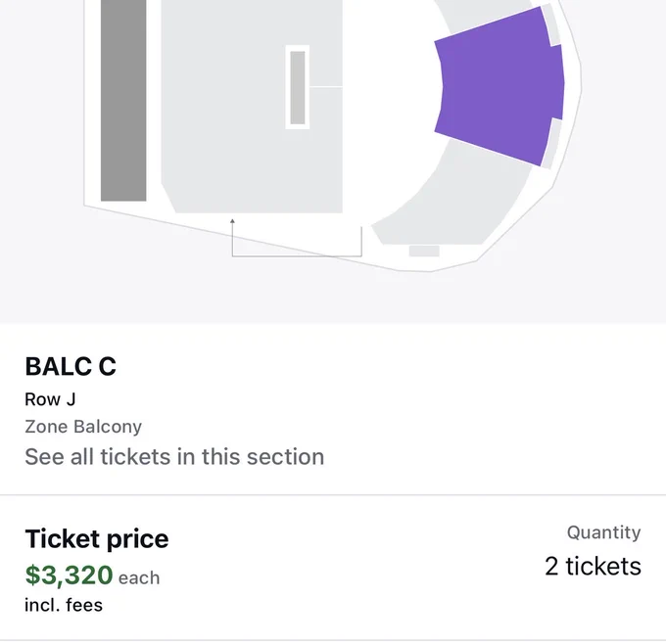Open the 2 tickets quantity selector

pyautogui.click(x=593, y=567)
